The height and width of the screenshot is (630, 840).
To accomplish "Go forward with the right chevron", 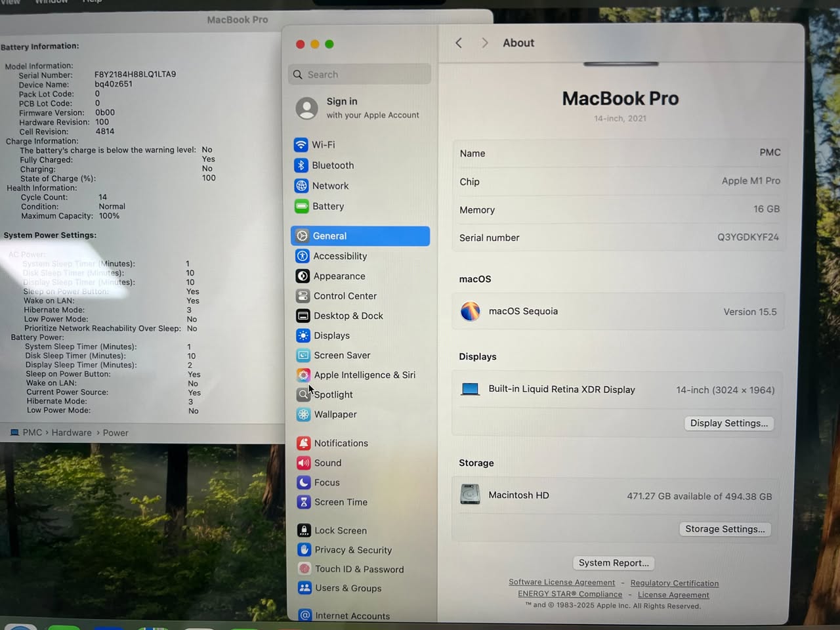I will [485, 43].
